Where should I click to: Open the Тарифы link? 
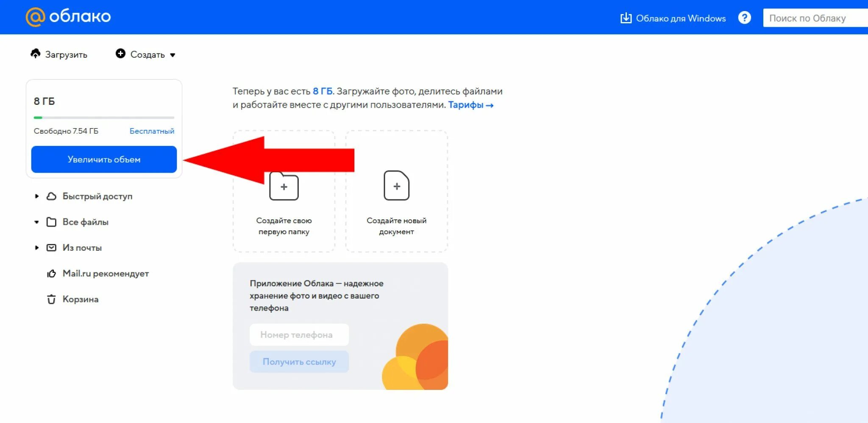click(x=471, y=105)
